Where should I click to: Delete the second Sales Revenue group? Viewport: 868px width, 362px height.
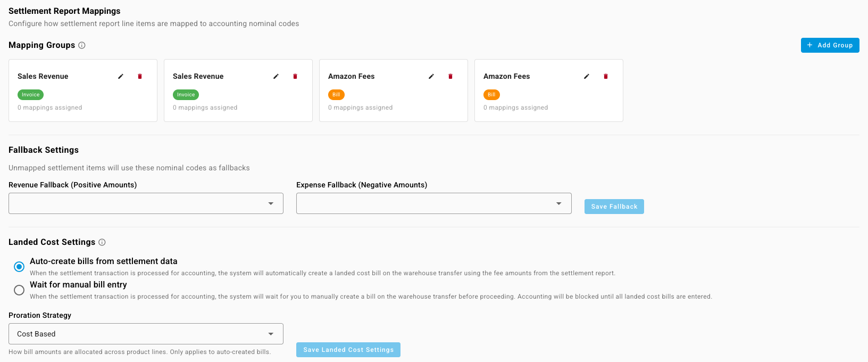295,77
